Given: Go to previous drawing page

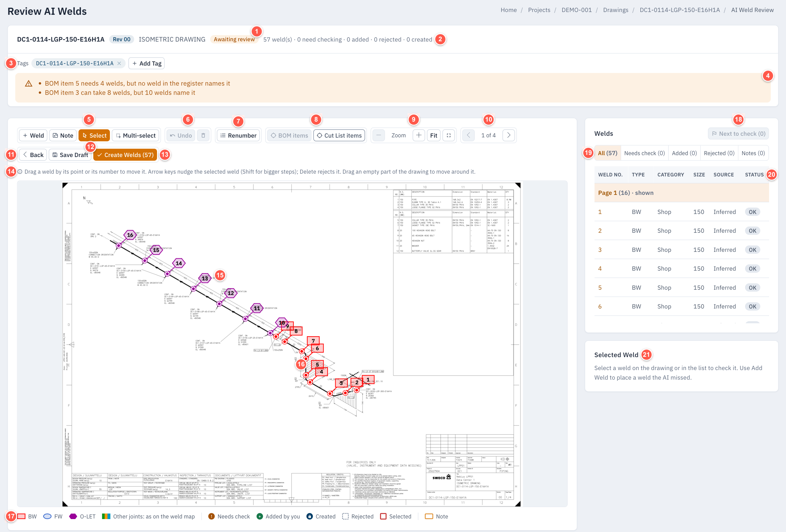Looking at the screenshot, I should [x=468, y=135].
